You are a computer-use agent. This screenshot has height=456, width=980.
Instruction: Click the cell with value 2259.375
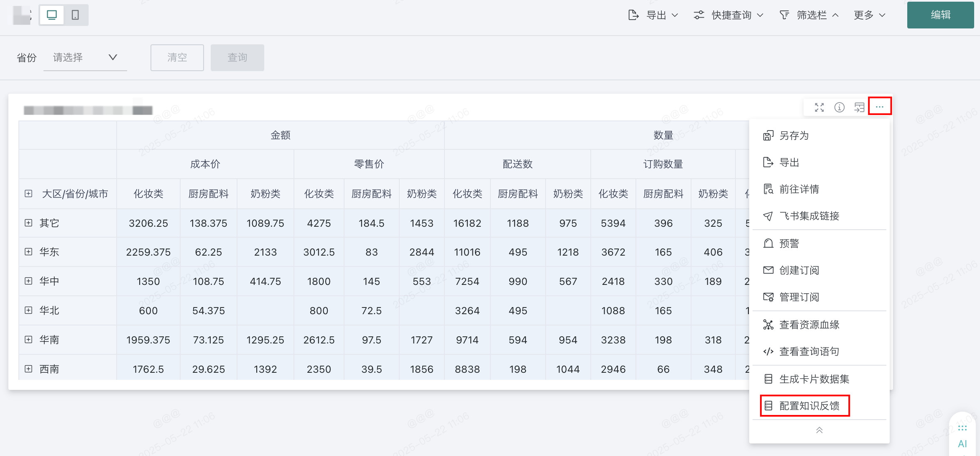tap(148, 252)
